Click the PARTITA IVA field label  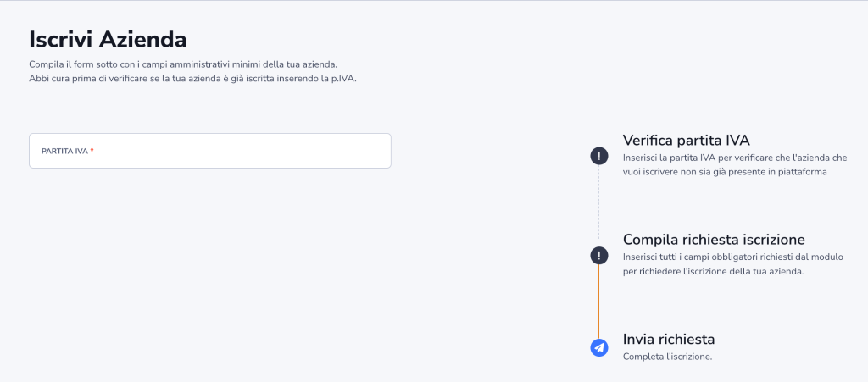[64, 152]
